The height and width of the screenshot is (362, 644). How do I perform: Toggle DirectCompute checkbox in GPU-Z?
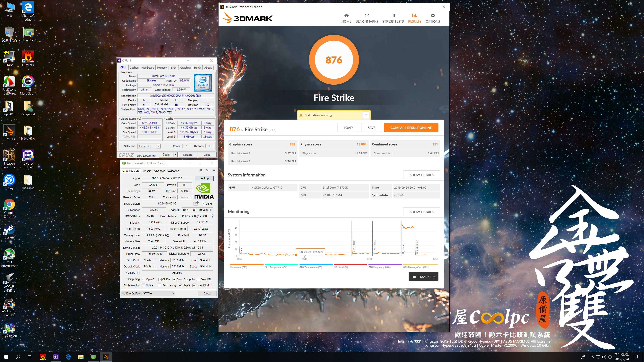(174, 279)
